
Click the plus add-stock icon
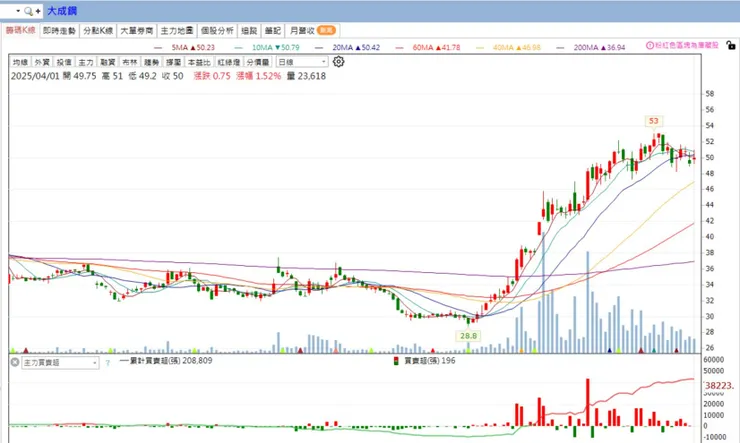click(38, 11)
